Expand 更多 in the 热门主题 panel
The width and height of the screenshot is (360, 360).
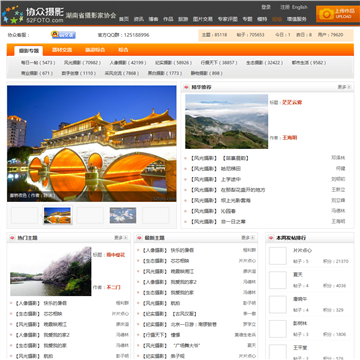(121, 238)
